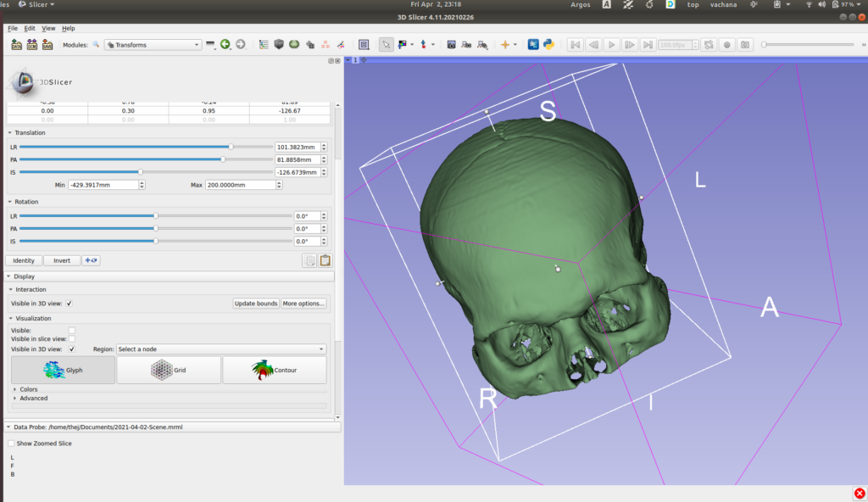Open the Models module green icon

tap(294, 44)
